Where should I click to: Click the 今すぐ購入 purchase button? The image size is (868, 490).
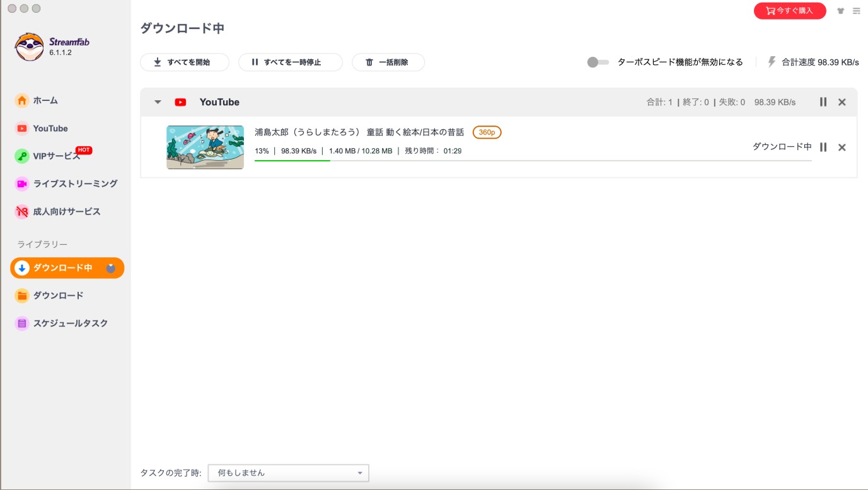(x=790, y=11)
